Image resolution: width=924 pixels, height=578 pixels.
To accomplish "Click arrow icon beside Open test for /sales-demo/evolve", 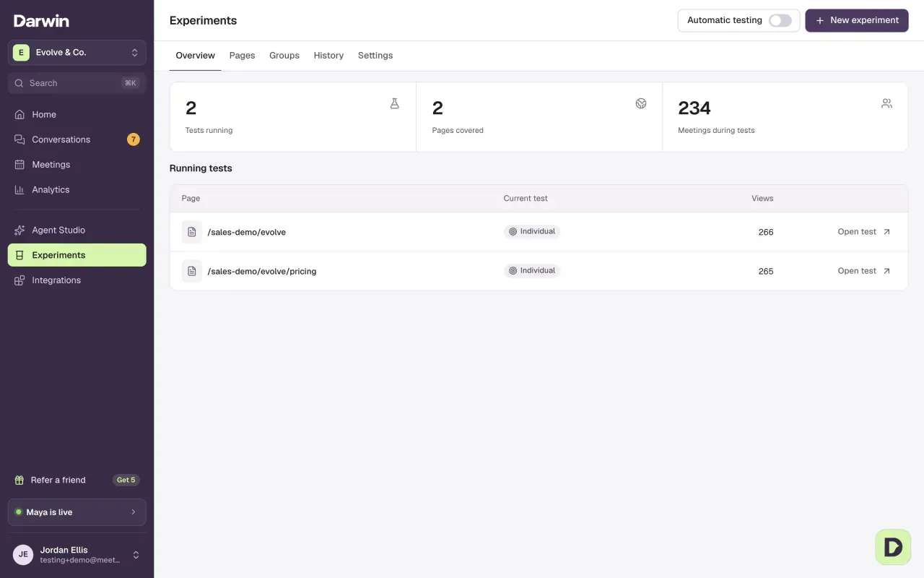I will pyautogui.click(x=887, y=232).
